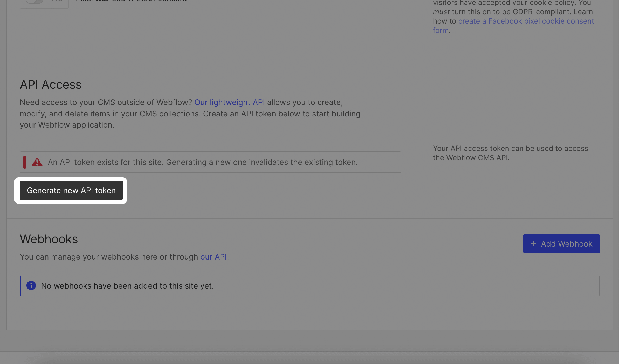Click the Generate new API token button
Screen dimensions: 619x364
coord(71,191)
